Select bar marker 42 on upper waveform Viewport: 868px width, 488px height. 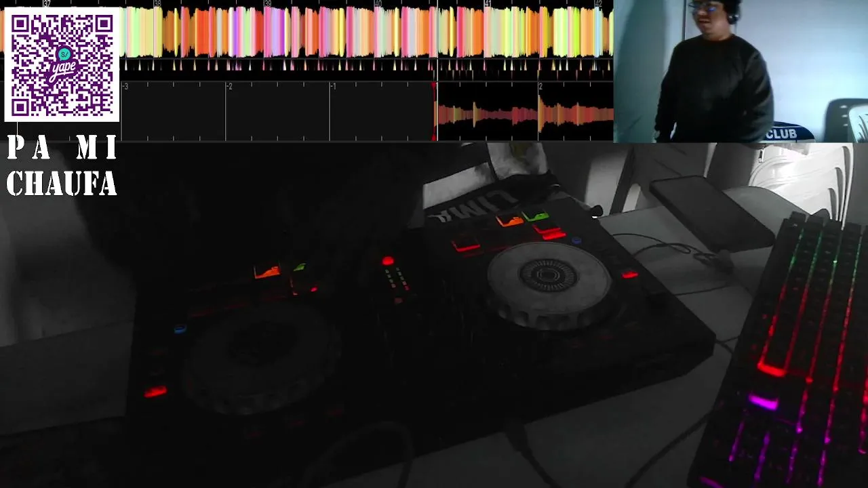tap(598, 3)
